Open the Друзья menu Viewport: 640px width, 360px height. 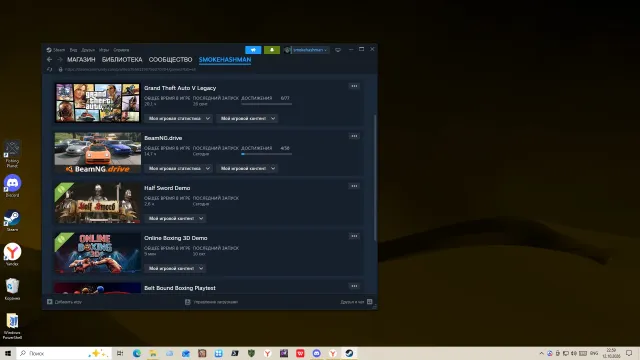point(88,50)
